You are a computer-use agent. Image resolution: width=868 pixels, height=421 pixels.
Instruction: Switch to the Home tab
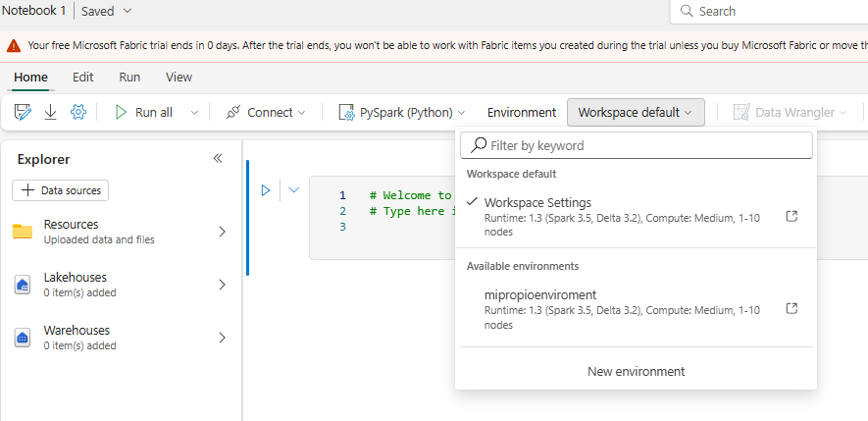click(x=31, y=77)
